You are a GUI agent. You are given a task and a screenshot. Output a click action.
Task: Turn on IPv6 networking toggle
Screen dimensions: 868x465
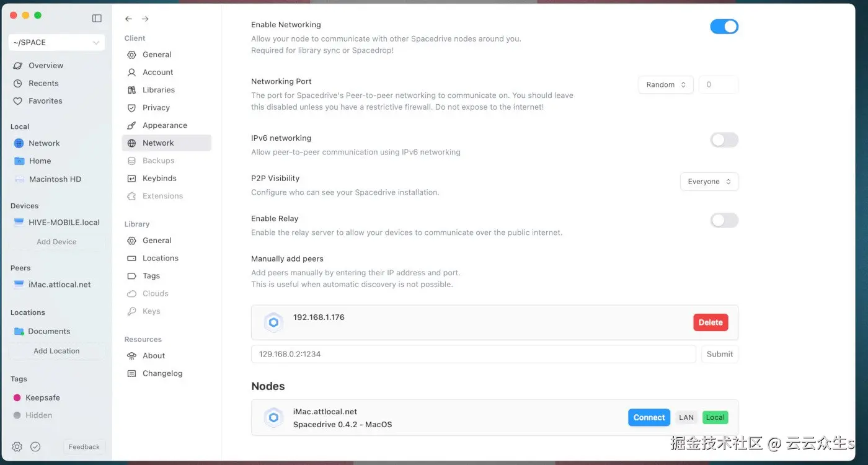pyautogui.click(x=724, y=140)
